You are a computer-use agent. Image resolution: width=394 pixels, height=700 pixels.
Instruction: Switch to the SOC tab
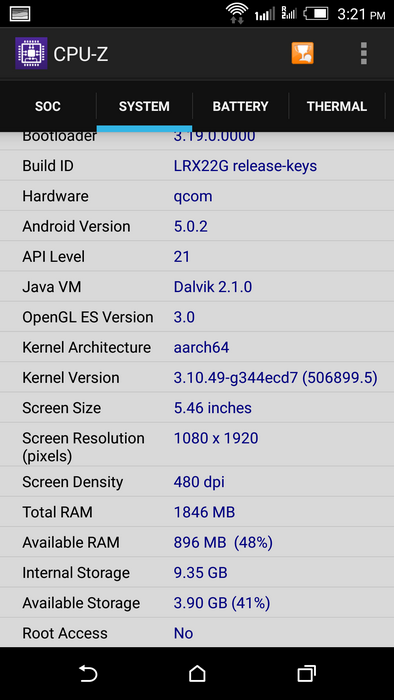click(x=48, y=106)
